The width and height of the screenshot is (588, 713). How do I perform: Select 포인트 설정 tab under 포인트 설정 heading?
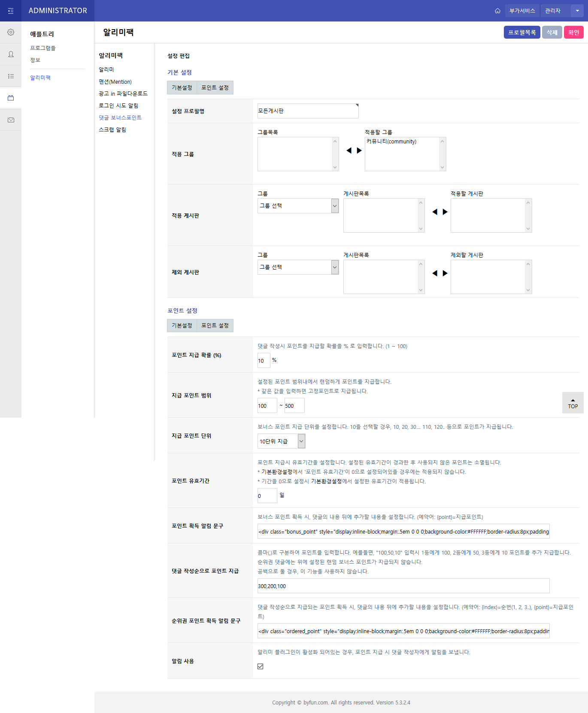(x=215, y=325)
